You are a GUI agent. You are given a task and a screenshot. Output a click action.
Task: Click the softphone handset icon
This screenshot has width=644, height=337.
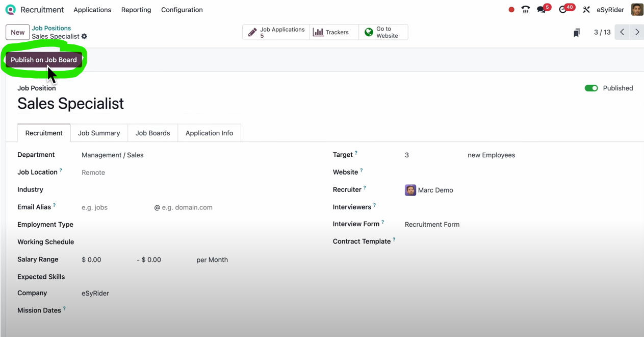(x=525, y=9)
